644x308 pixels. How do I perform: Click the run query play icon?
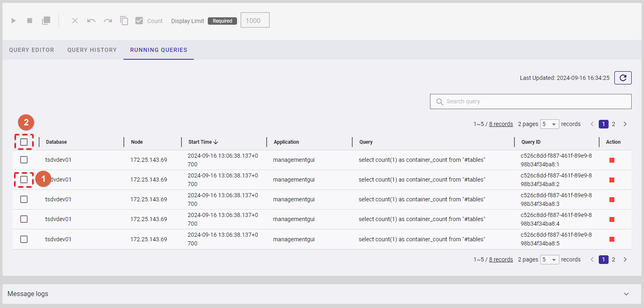[14, 21]
